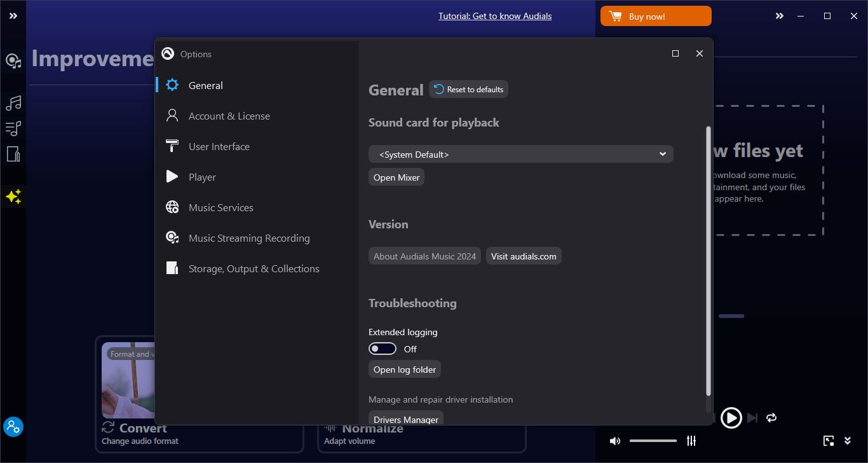Click "Manage and repair driver installation" text
The image size is (868, 463).
click(x=440, y=399)
